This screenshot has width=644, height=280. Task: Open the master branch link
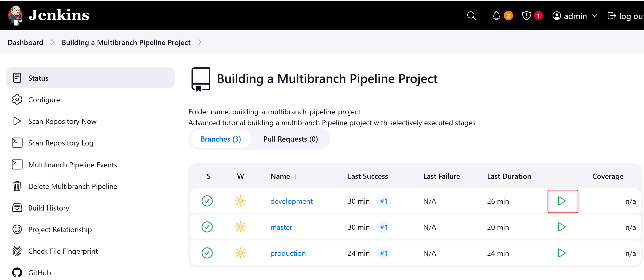pyautogui.click(x=281, y=227)
